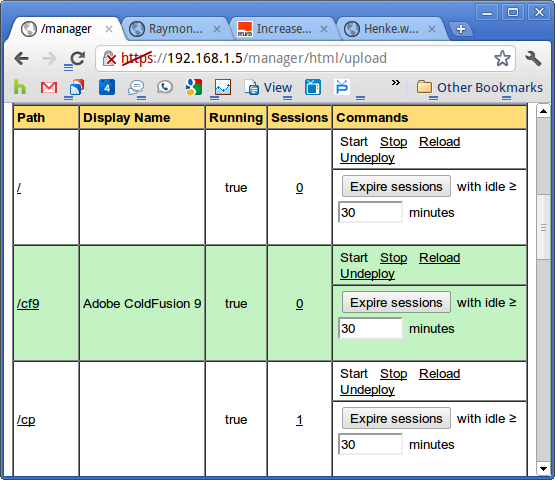Open the TV bookmark icon
This screenshot has height=480, width=555.
click(x=313, y=87)
